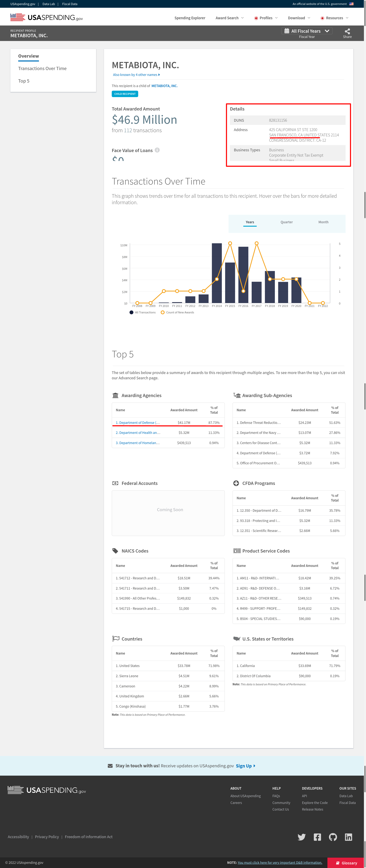This screenshot has height=868, width=366.
Task: Open the LinkedIn icon in the footer
Action: pos(348,837)
